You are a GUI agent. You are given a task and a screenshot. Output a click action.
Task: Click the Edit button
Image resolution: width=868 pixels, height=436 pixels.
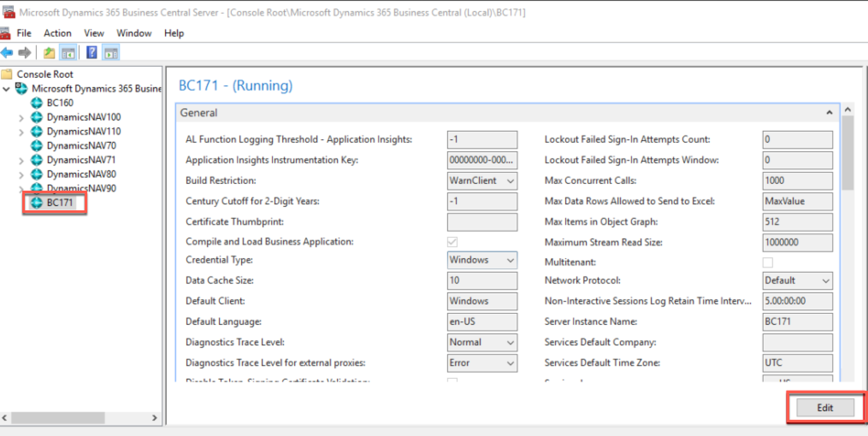[825, 407]
